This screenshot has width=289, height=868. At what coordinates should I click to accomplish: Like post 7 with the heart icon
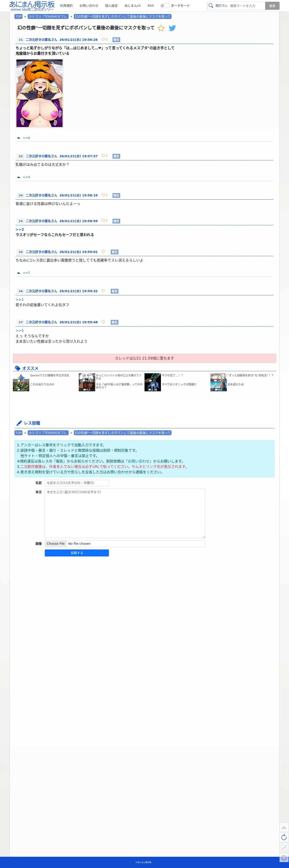tap(103, 322)
